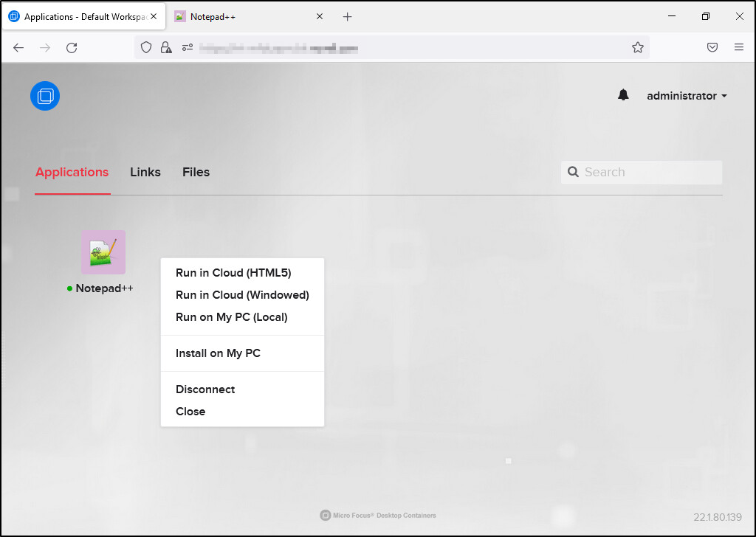Close the Applications - Default Workspace tab

click(154, 16)
